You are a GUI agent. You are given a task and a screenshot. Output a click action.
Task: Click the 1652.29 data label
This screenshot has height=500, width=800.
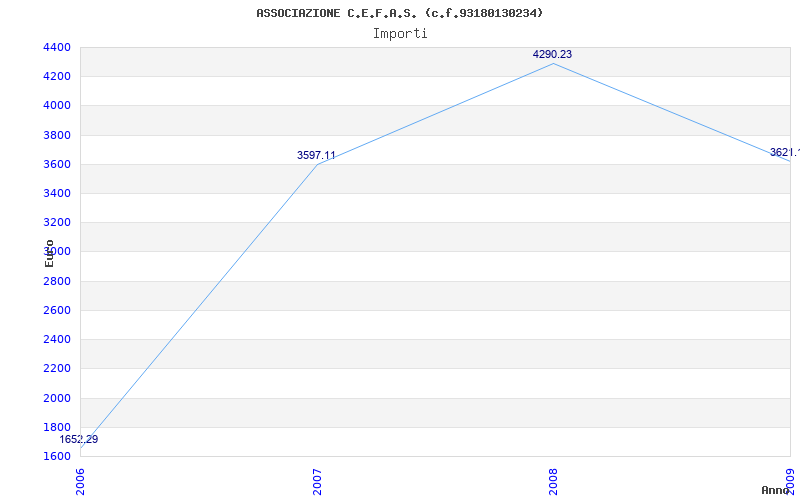[79, 439]
